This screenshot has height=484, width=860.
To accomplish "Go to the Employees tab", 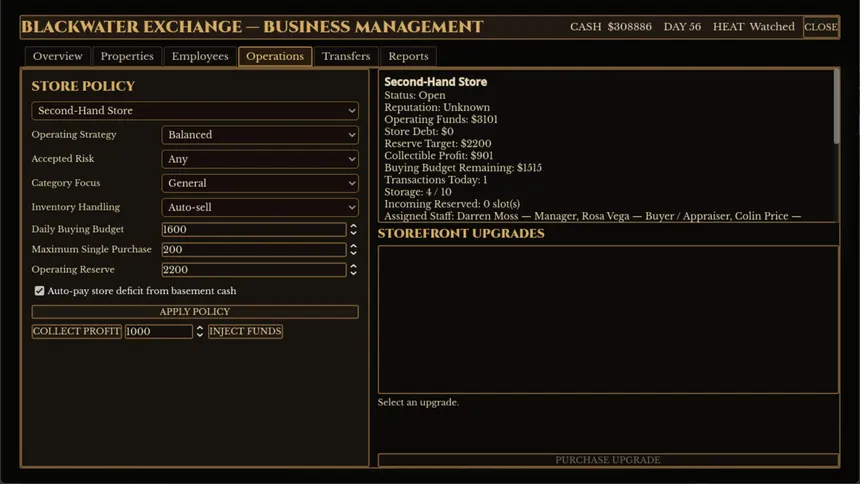I will 200,57.
